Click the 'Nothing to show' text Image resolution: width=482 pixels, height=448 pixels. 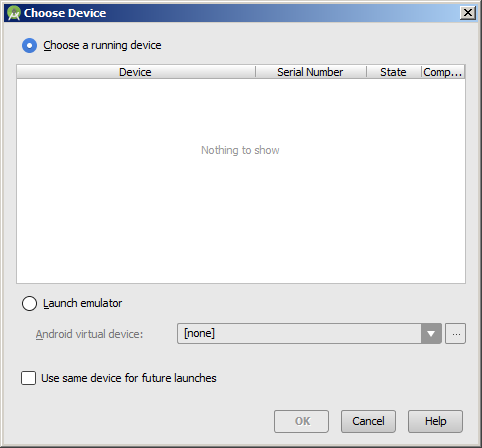pyautogui.click(x=240, y=150)
